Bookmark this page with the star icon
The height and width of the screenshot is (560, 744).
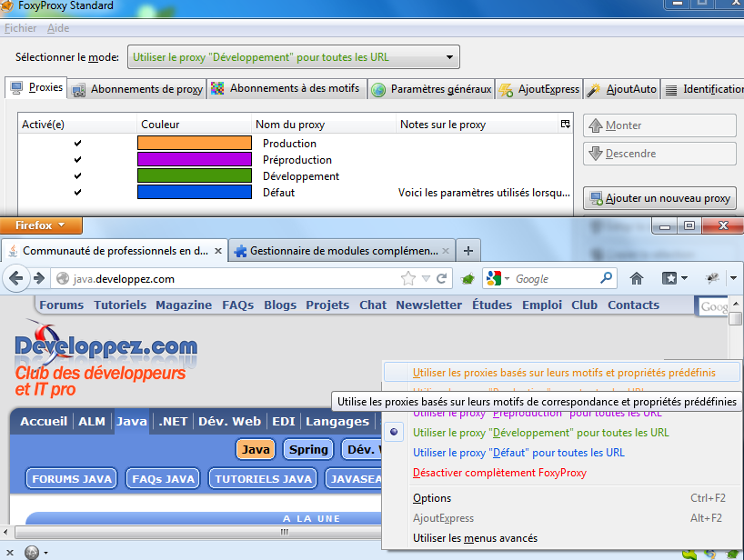[408, 278]
